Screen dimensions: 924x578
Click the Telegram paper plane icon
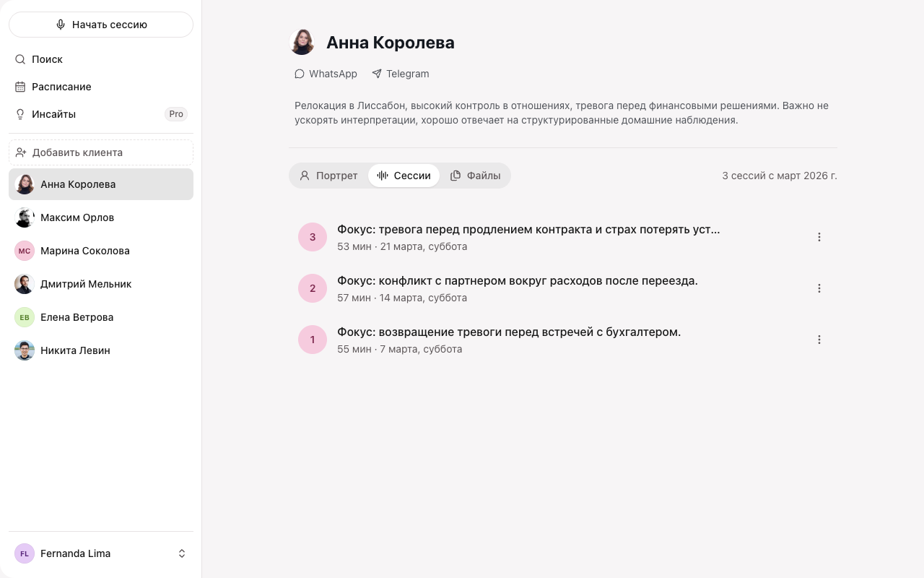[x=377, y=74]
